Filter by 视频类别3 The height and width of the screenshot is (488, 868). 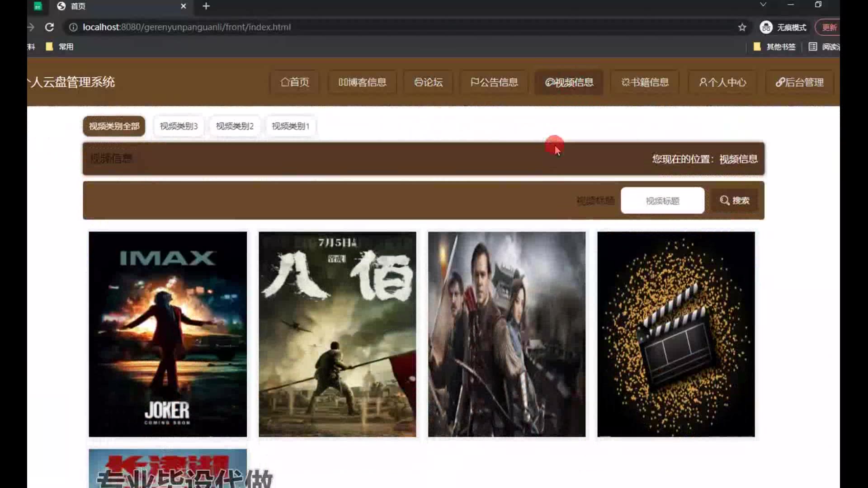coord(179,126)
